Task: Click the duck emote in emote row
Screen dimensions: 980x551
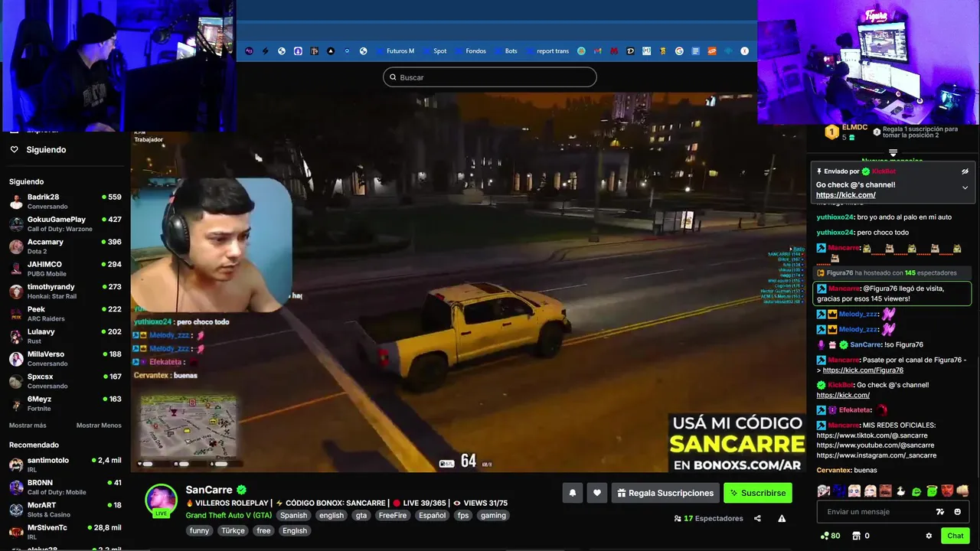Action: coord(901,491)
